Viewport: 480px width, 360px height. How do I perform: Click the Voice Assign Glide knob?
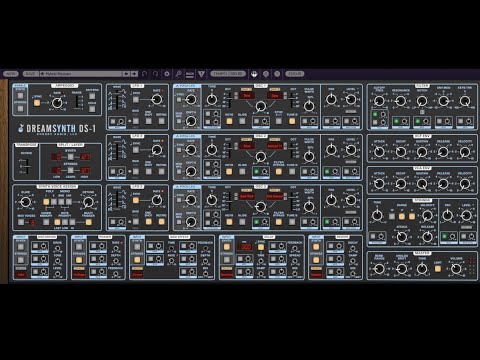(x=25, y=202)
